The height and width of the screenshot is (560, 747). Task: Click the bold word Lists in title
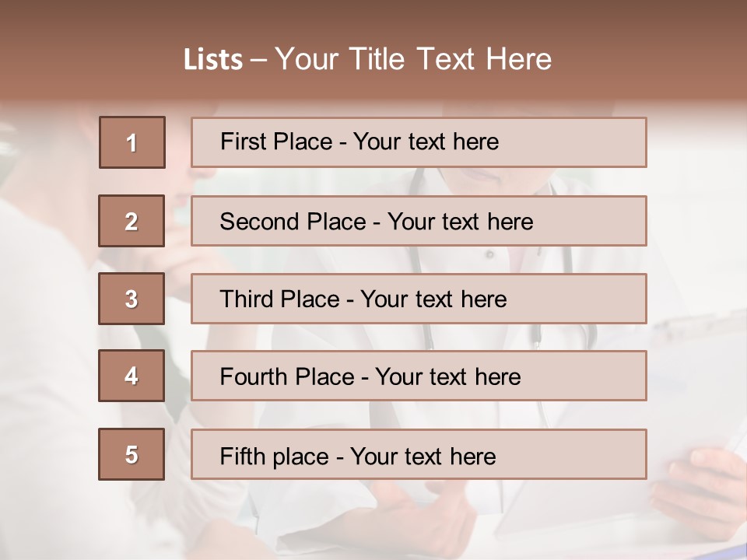213,60
